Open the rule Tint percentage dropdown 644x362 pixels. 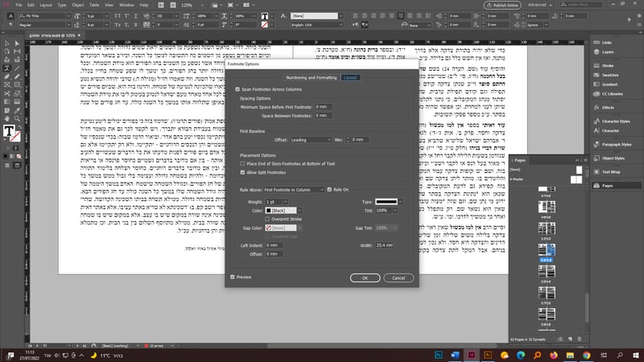click(395, 211)
